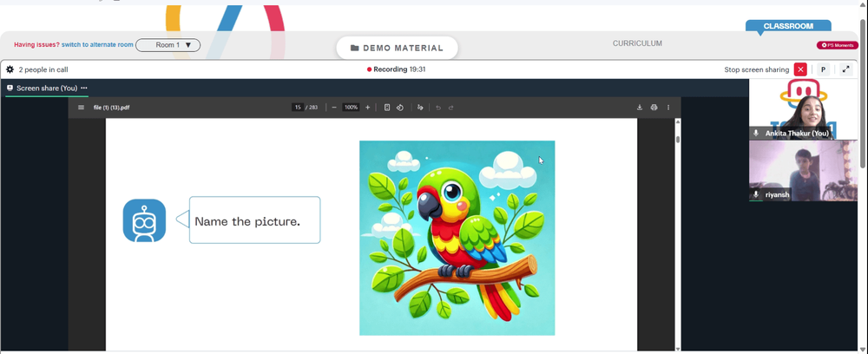
Task: Rotate the PDF page counterclockwise
Action: [x=399, y=108]
